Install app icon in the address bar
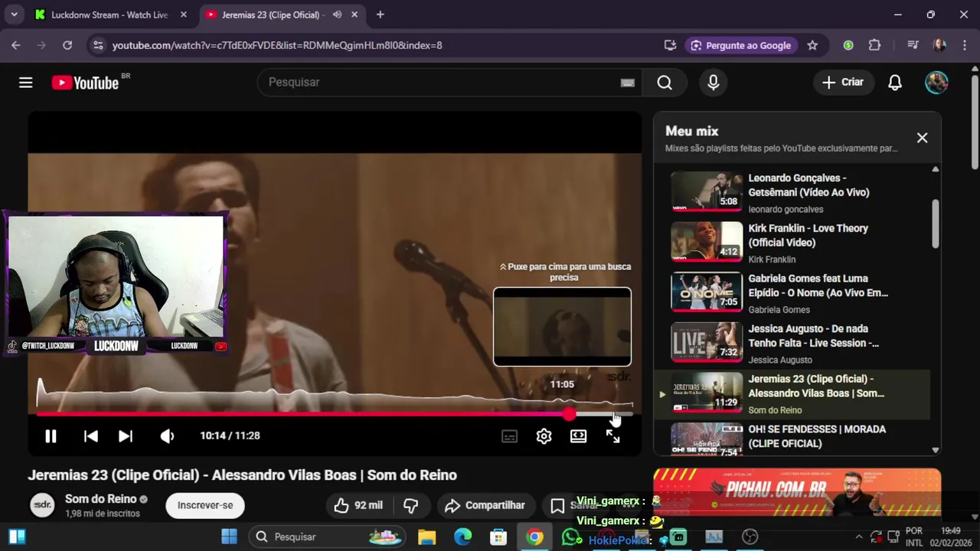This screenshot has width=980, height=551. 670,45
